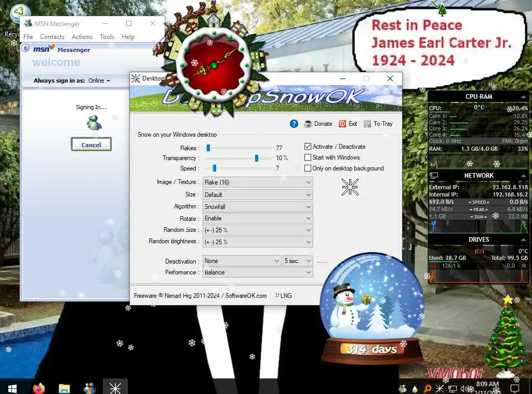Screen dimensions: 532x394
Task: Open the Windows Start menu
Action: (12, 388)
